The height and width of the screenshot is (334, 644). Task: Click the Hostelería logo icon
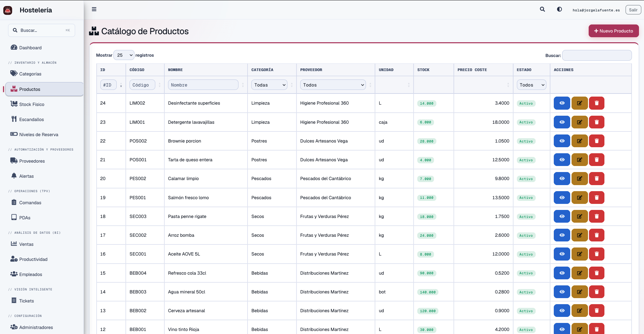(8, 10)
